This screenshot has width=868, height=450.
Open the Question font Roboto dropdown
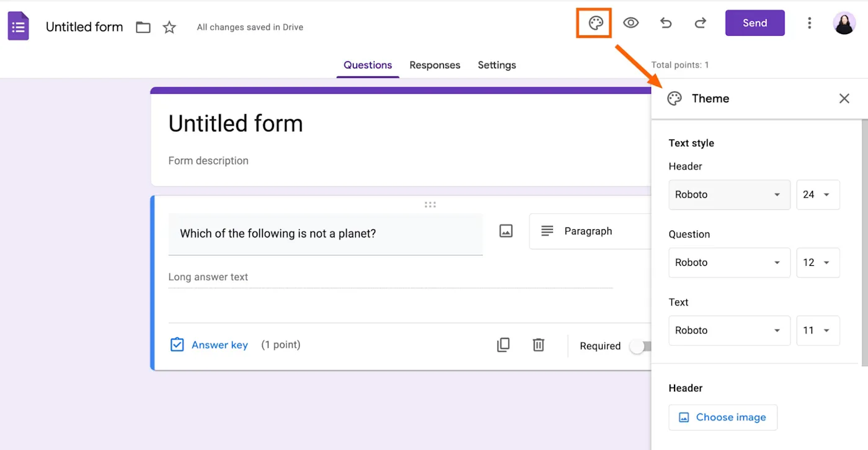(730, 263)
